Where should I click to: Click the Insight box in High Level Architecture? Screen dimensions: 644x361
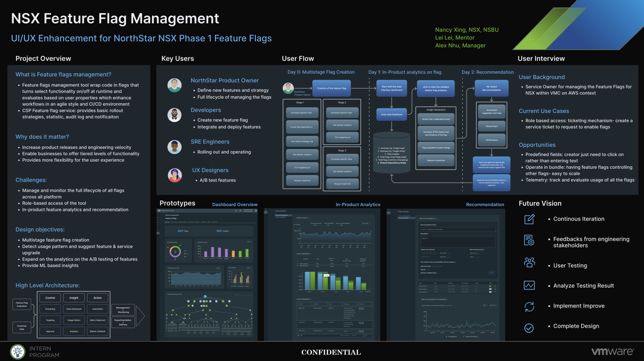pyautogui.click(x=74, y=298)
